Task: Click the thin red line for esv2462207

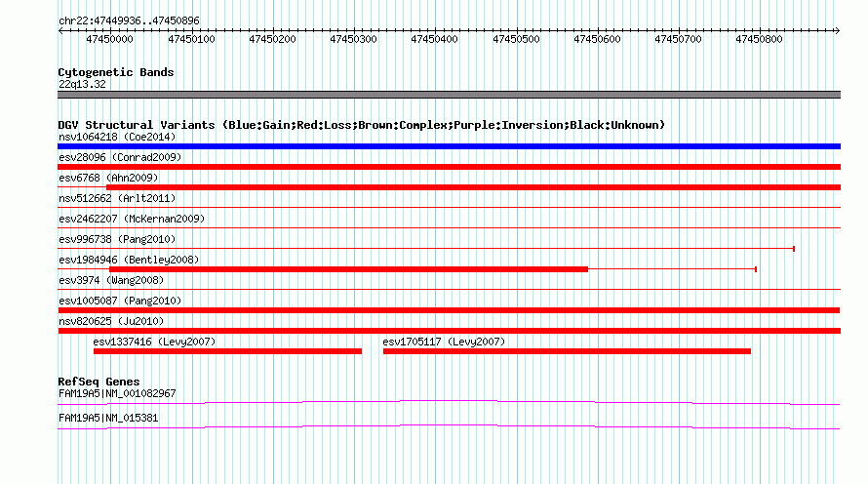Action: [x=449, y=227]
